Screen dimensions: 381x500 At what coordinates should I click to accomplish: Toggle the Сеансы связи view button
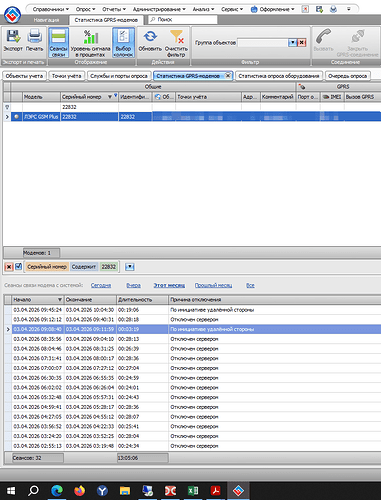tap(58, 43)
